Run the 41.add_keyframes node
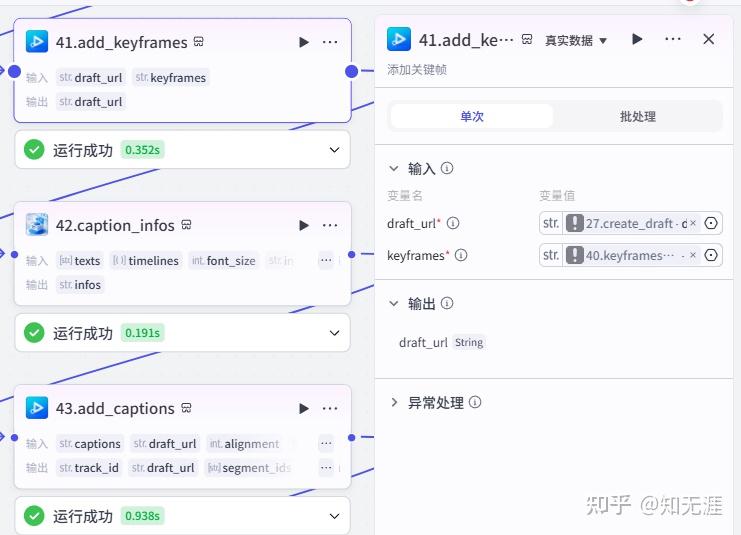Screen dimensions: 741x535 [304, 43]
